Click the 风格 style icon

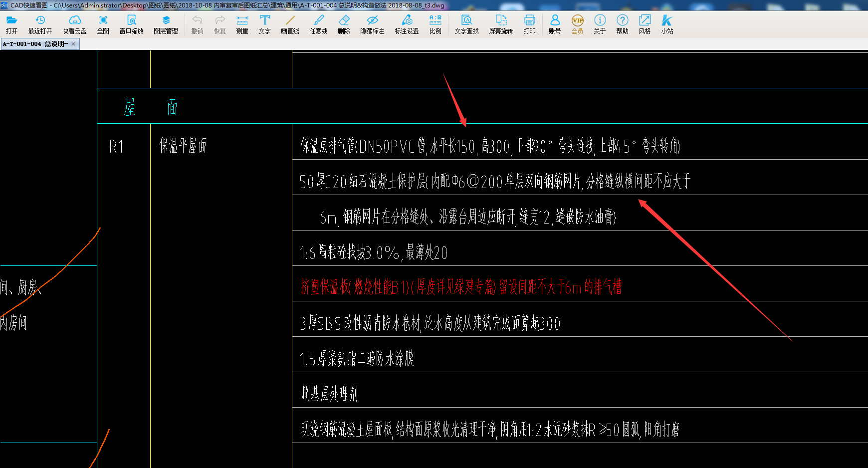tap(645, 24)
